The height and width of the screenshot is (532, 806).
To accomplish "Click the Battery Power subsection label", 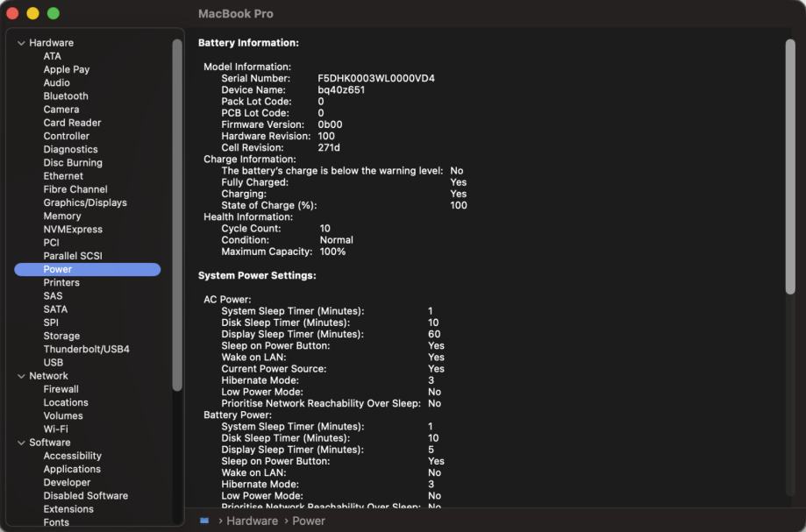I will pos(238,415).
